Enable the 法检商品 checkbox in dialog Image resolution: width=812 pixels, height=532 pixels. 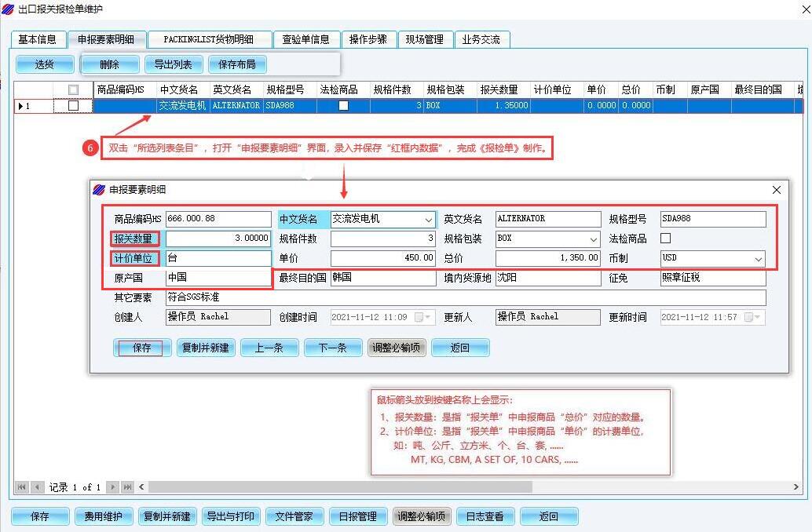[666, 239]
